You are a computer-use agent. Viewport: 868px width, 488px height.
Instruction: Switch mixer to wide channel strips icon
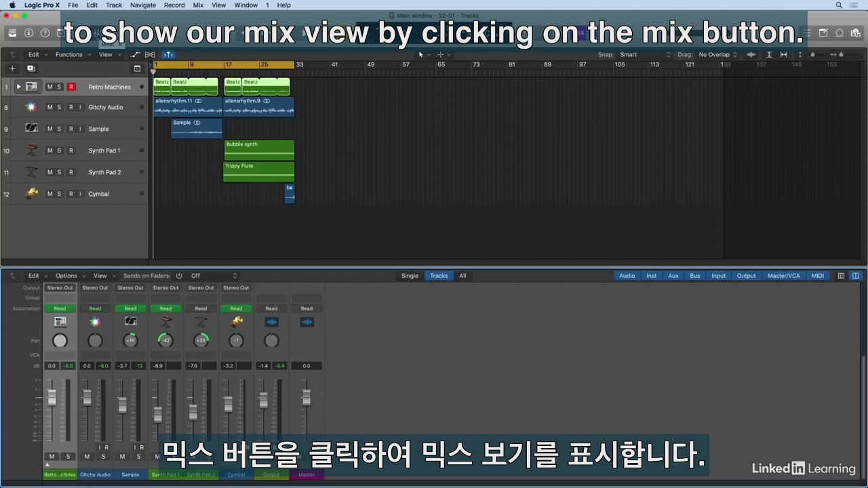coord(855,276)
